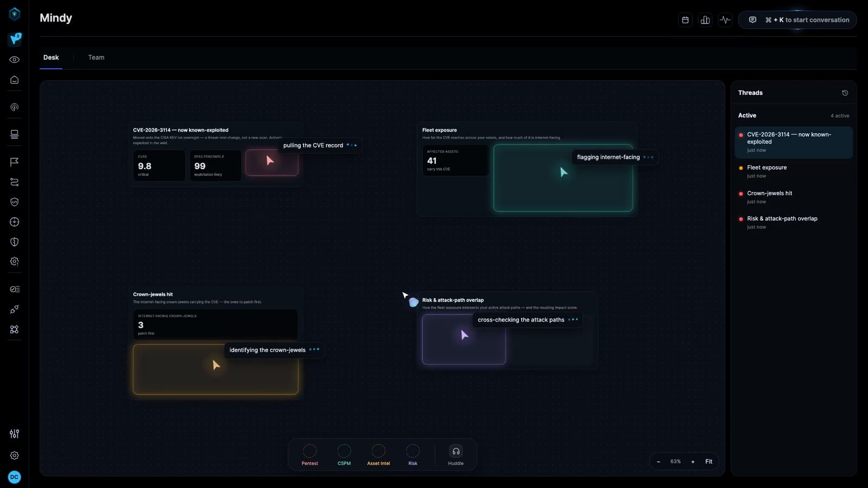
Task: Select the CSPM agent circle
Action: pos(344,451)
